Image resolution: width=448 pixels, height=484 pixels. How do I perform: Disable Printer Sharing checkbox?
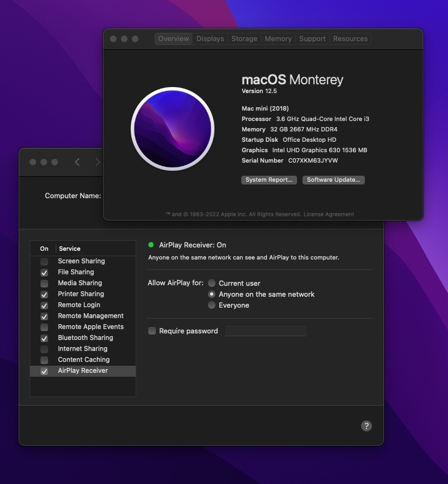(x=44, y=295)
